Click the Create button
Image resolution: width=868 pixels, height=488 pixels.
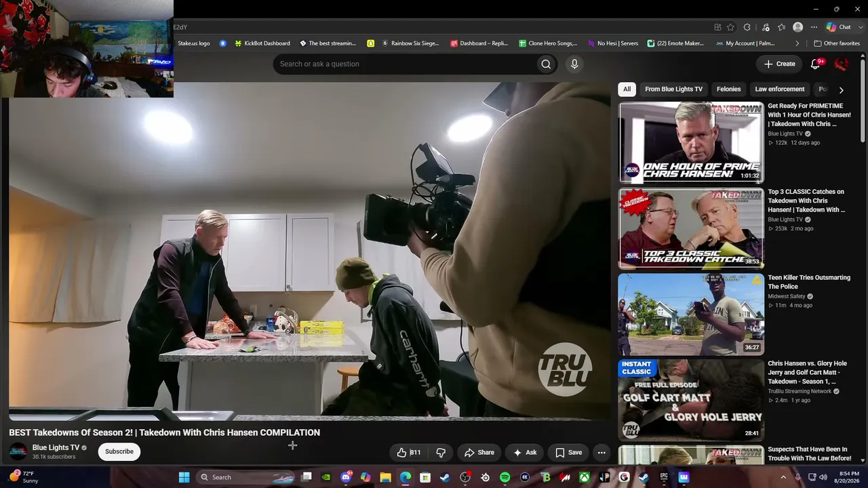tap(779, 64)
